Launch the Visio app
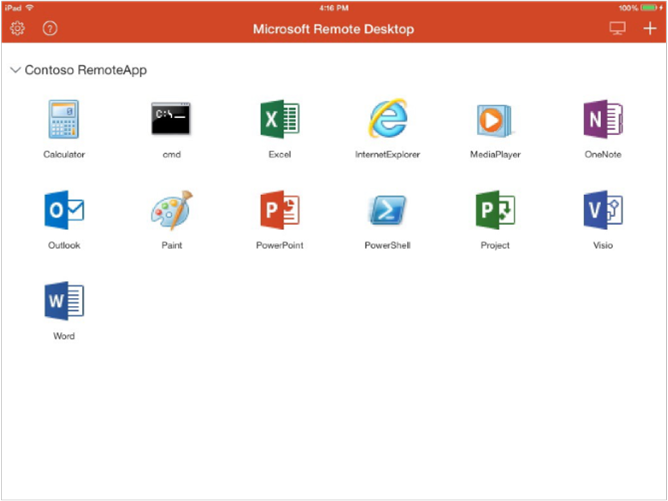This screenshot has height=501, width=668. pyautogui.click(x=603, y=210)
